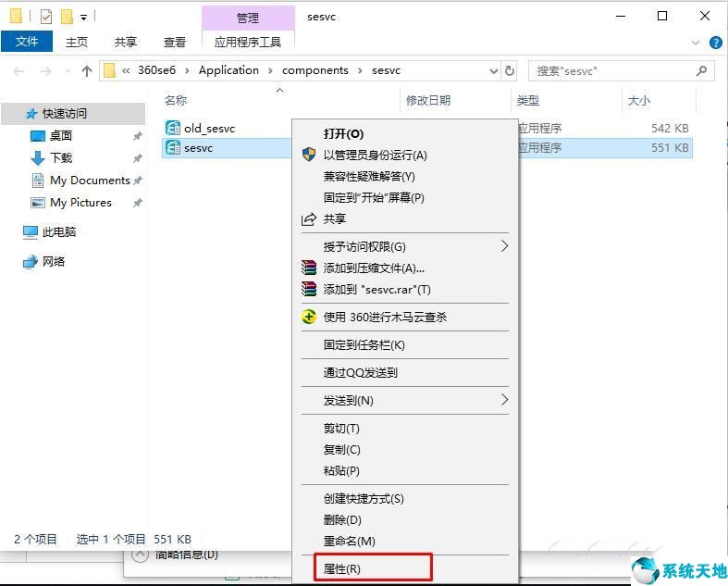Click the quick access star icon
This screenshot has height=586, width=728.
click(x=31, y=113)
